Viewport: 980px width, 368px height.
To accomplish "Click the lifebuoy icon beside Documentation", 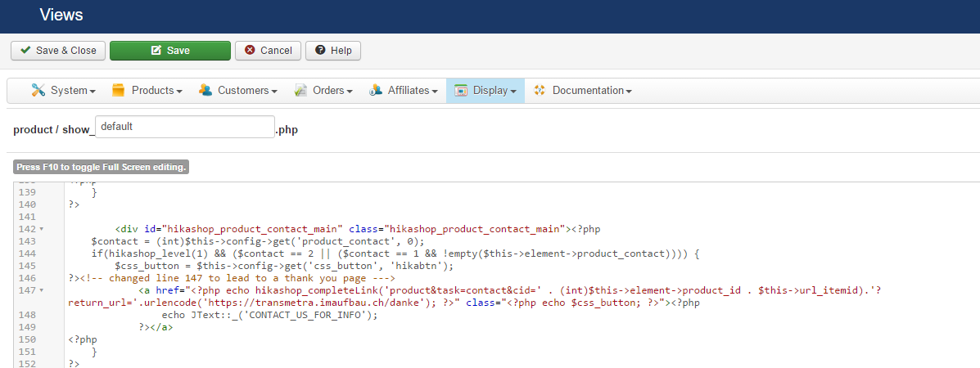I will point(540,90).
